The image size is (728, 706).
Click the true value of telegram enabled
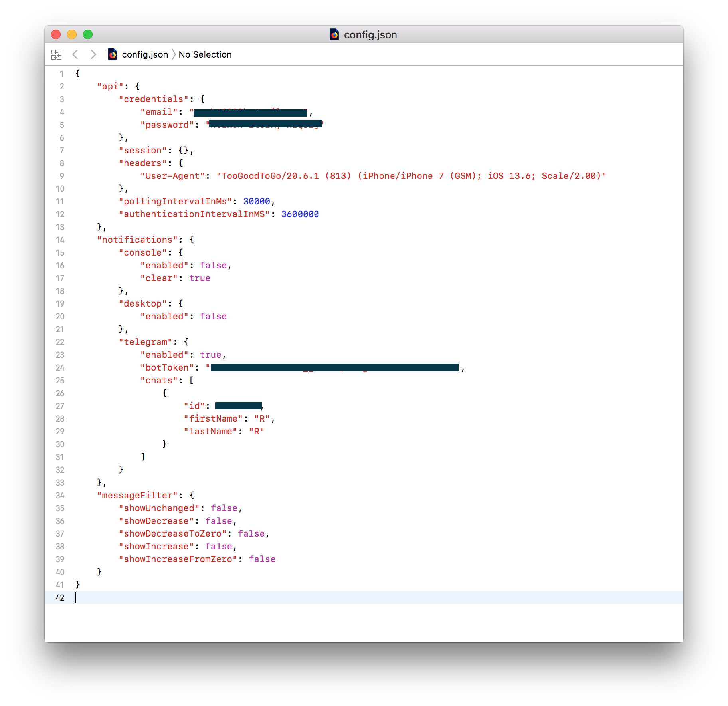click(210, 355)
